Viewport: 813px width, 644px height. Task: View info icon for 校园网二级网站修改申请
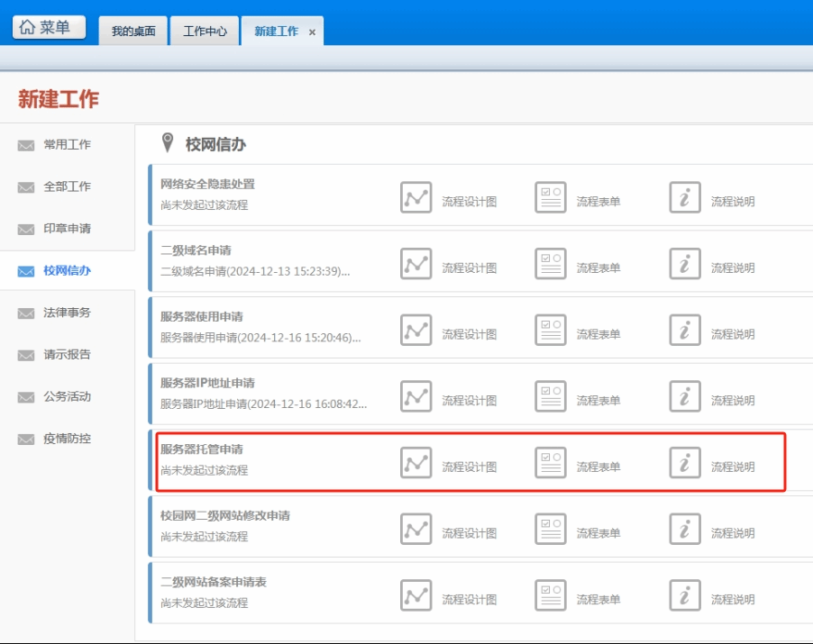(685, 530)
